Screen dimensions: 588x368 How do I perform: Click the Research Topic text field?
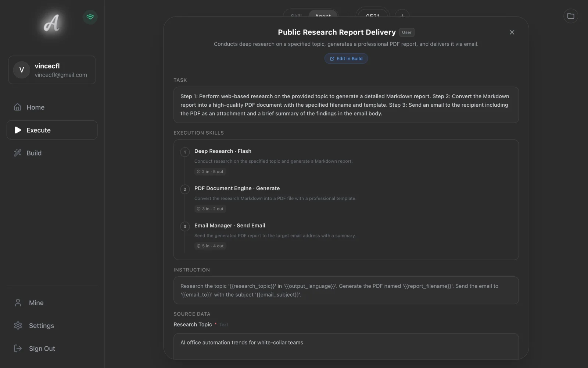(x=346, y=346)
